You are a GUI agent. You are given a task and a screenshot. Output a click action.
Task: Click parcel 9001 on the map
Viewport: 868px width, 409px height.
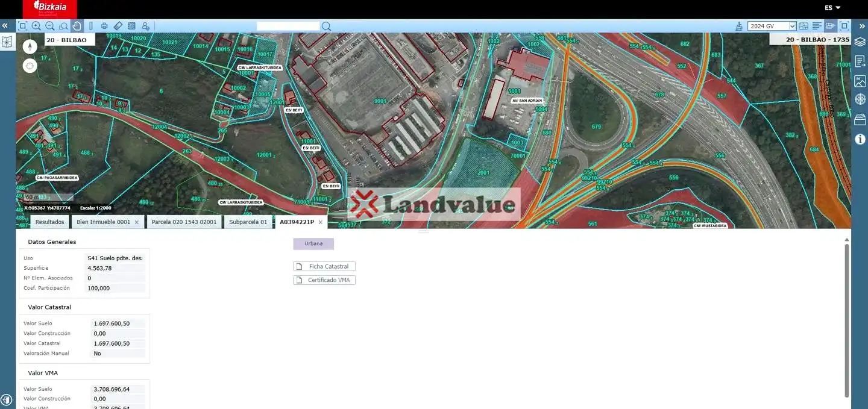coord(380,101)
